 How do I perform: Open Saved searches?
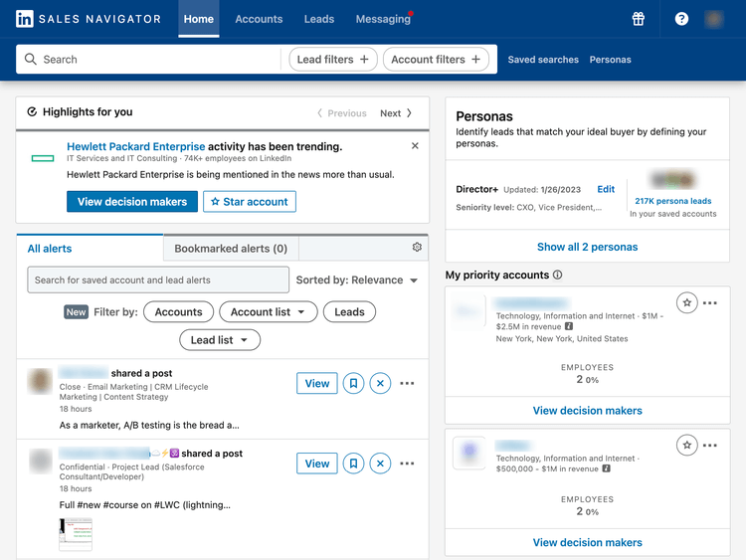pyautogui.click(x=543, y=60)
